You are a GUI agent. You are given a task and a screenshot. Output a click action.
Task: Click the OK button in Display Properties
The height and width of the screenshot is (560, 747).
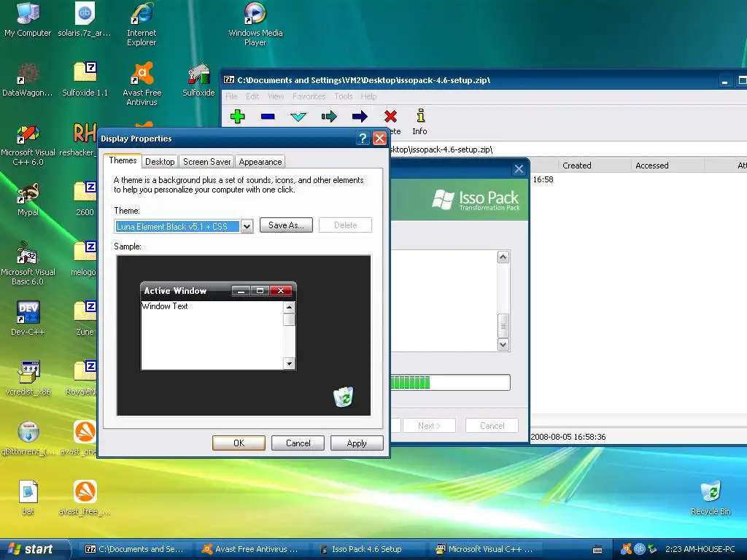pyautogui.click(x=239, y=443)
